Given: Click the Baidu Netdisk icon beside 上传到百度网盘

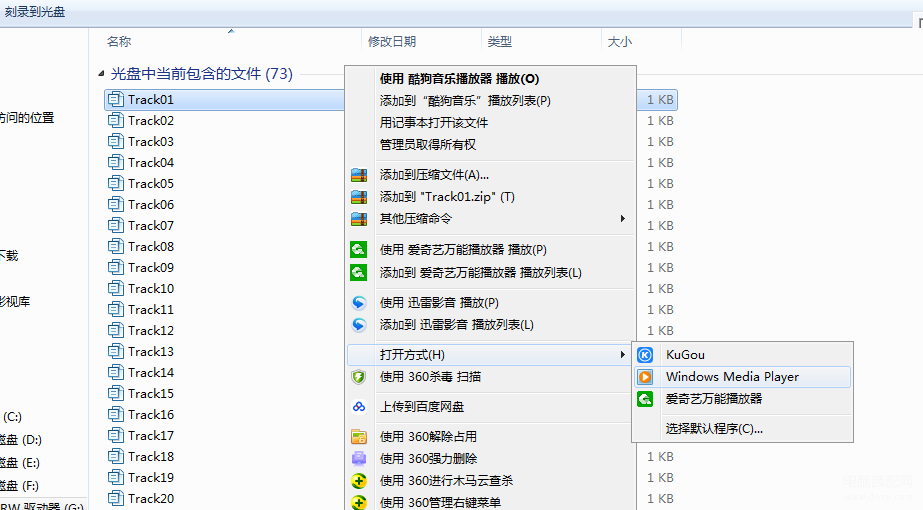Looking at the screenshot, I should click(x=359, y=406).
